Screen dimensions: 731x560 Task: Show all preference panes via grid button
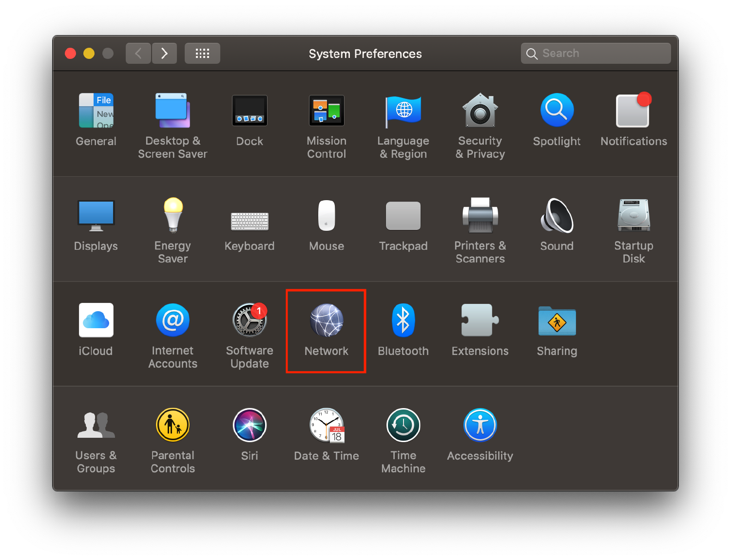(202, 53)
